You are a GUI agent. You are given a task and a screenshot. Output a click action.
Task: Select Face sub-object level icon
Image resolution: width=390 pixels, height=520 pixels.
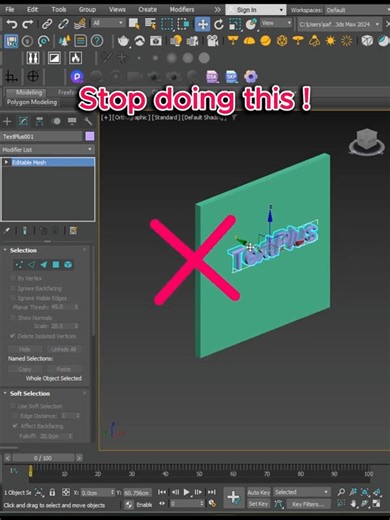coord(44,265)
